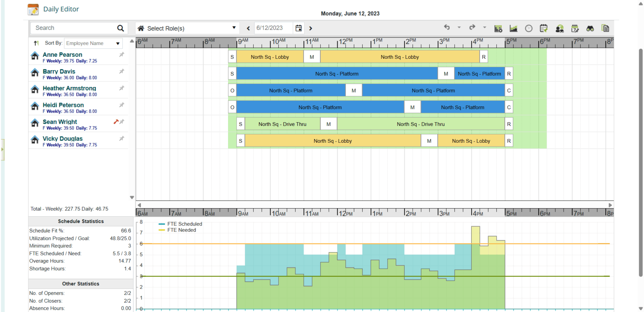Click Sean Wright's employee name
644x312 pixels.
point(60,122)
